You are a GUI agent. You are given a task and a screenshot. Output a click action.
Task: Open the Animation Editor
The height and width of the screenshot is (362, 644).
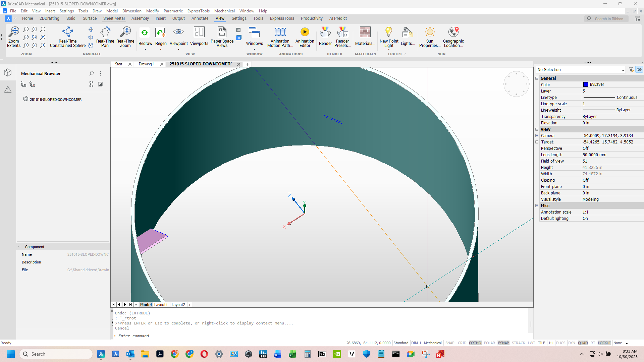pyautogui.click(x=305, y=37)
